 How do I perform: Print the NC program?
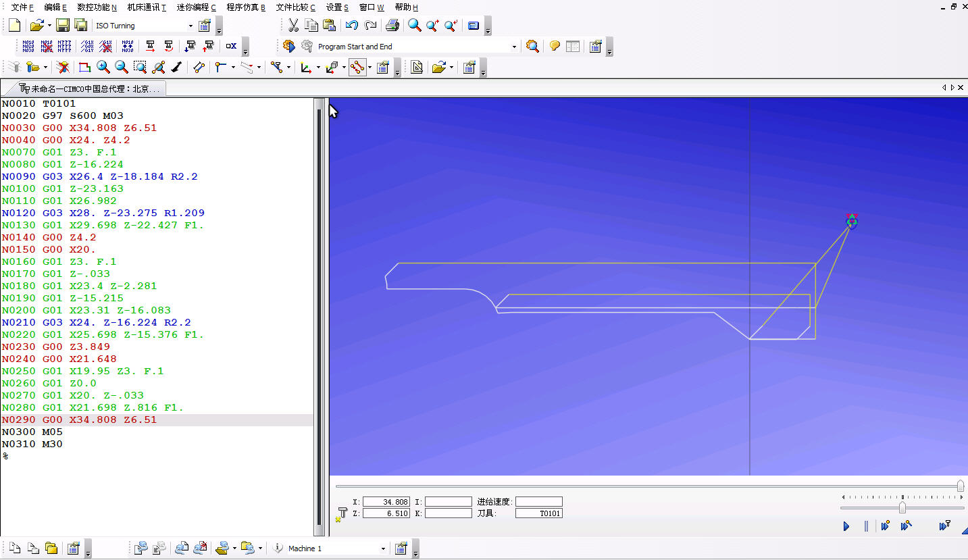[x=392, y=26]
